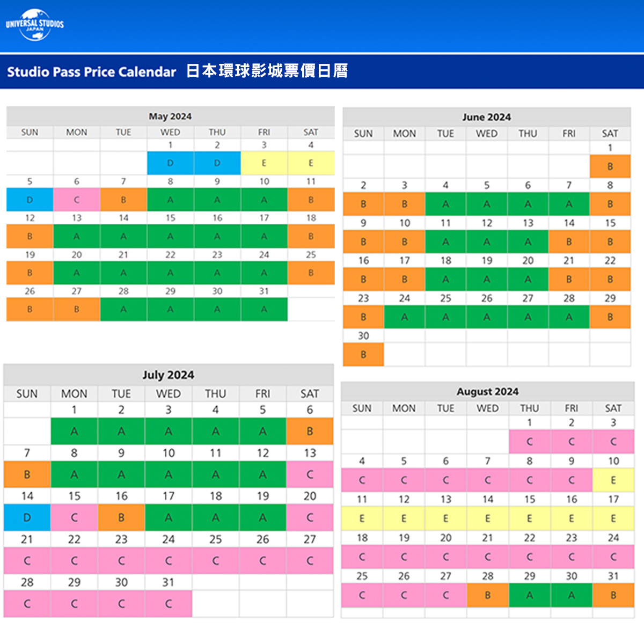Select the Studio Pass Price Calendar title
This screenshot has width=644, height=644.
[91, 72]
